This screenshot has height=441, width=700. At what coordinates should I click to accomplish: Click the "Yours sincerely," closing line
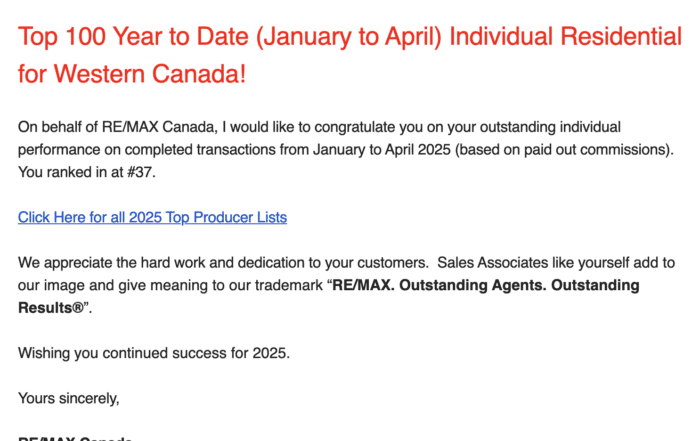click(68, 398)
